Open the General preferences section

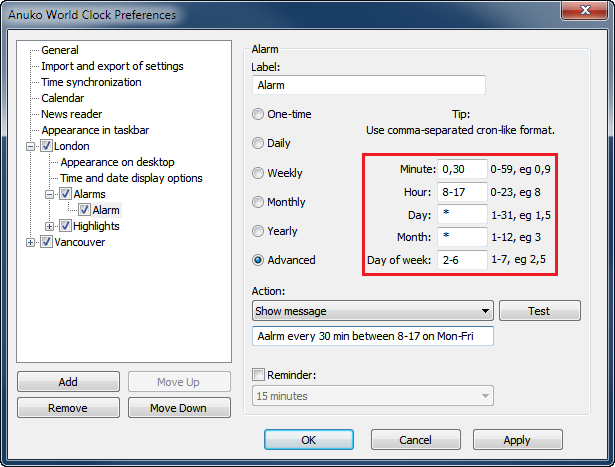click(x=60, y=50)
